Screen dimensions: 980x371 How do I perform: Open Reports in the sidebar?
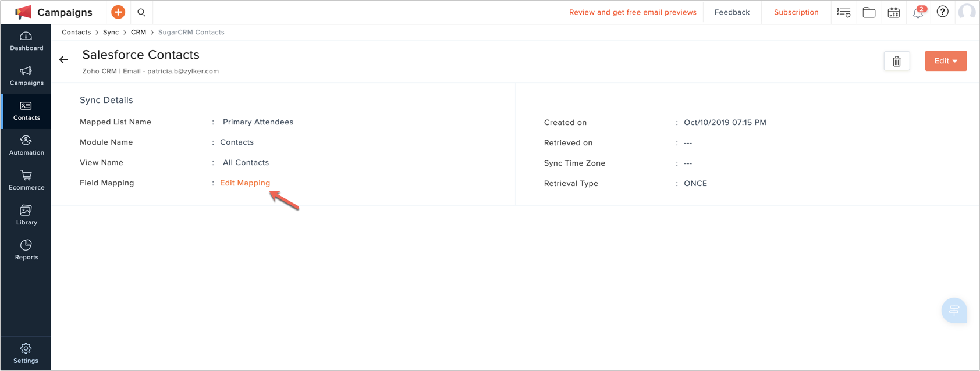click(26, 251)
